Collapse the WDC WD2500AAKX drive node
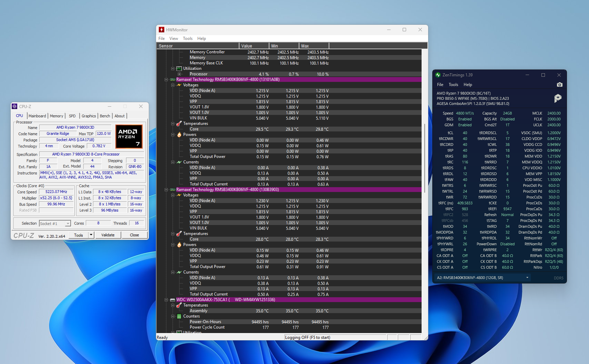The height and width of the screenshot is (364, 589). tap(166, 300)
